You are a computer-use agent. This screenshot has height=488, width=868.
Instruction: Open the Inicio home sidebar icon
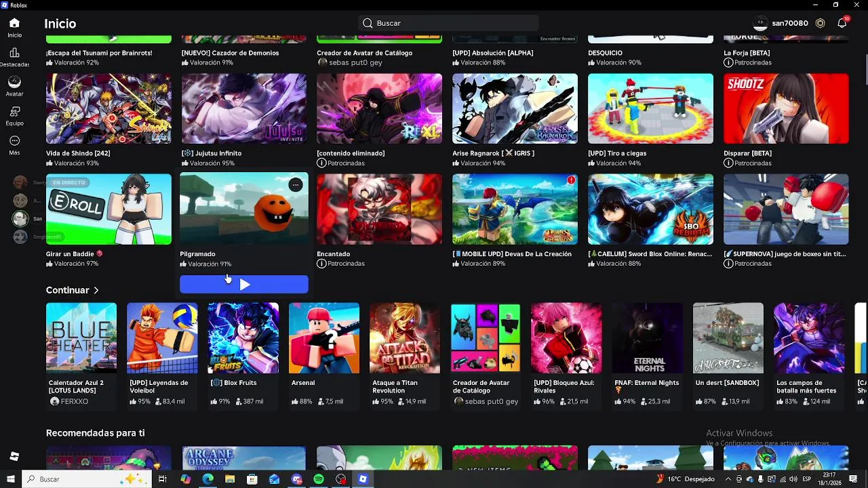coord(14,23)
